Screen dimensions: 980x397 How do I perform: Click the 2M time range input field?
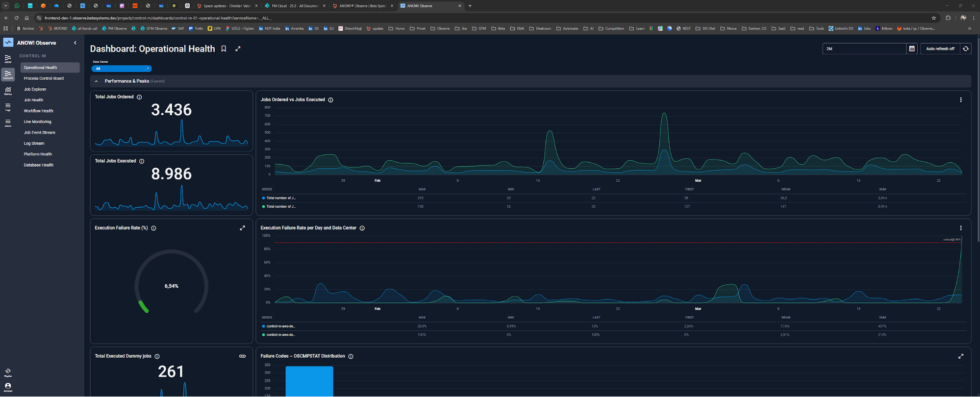(864, 49)
